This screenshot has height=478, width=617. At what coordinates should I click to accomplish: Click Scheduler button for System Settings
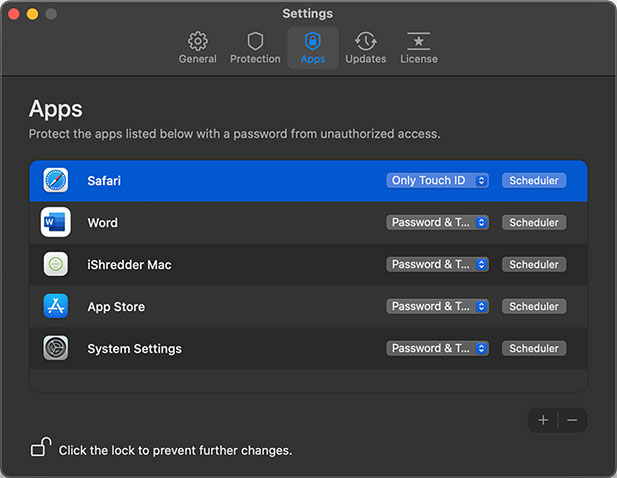533,349
